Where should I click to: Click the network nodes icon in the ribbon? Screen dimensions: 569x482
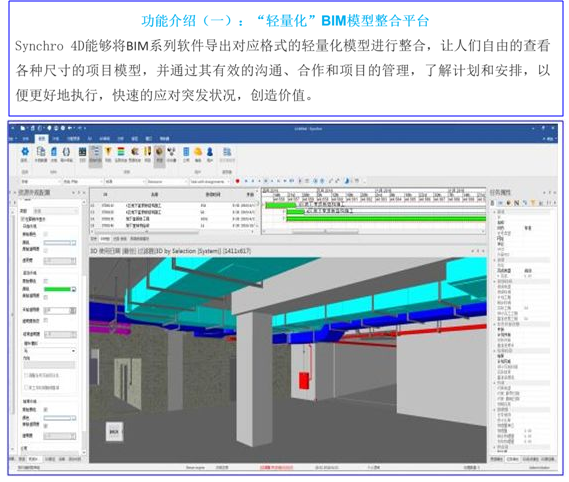click(x=171, y=152)
